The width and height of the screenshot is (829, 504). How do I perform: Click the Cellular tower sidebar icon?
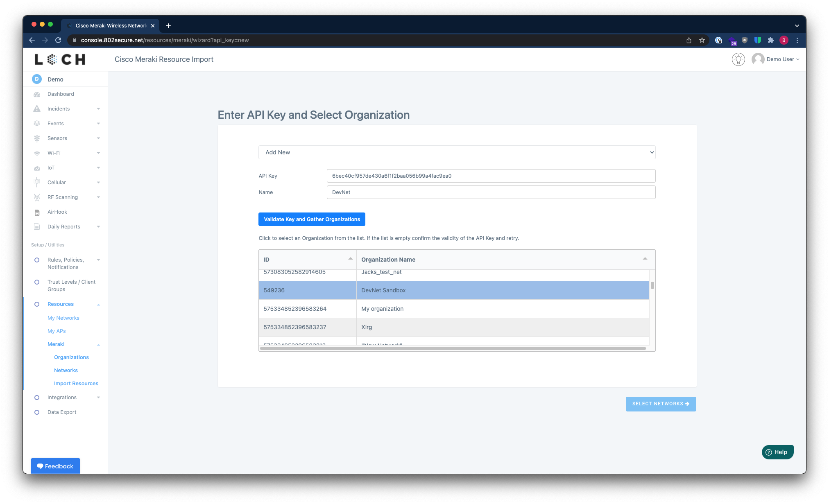tap(37, 183)
